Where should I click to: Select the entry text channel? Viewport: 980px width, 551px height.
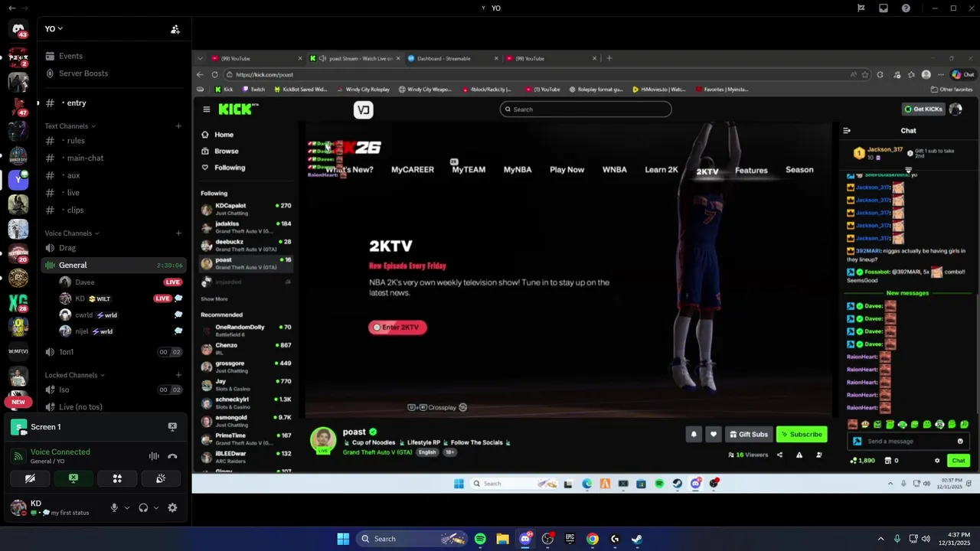click(77, 103)
